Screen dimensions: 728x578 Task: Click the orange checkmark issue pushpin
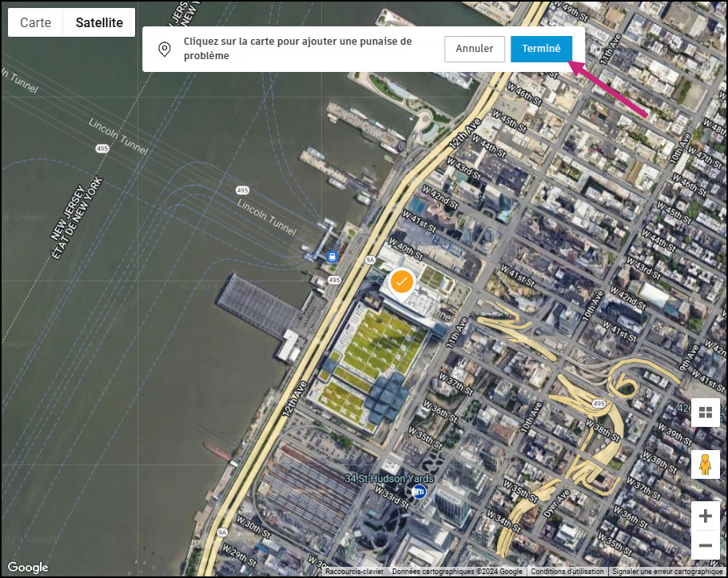402,283
